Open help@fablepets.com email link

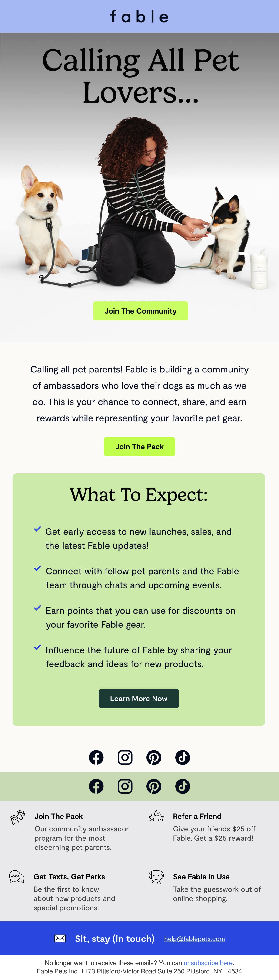click(x=195, y=938)
